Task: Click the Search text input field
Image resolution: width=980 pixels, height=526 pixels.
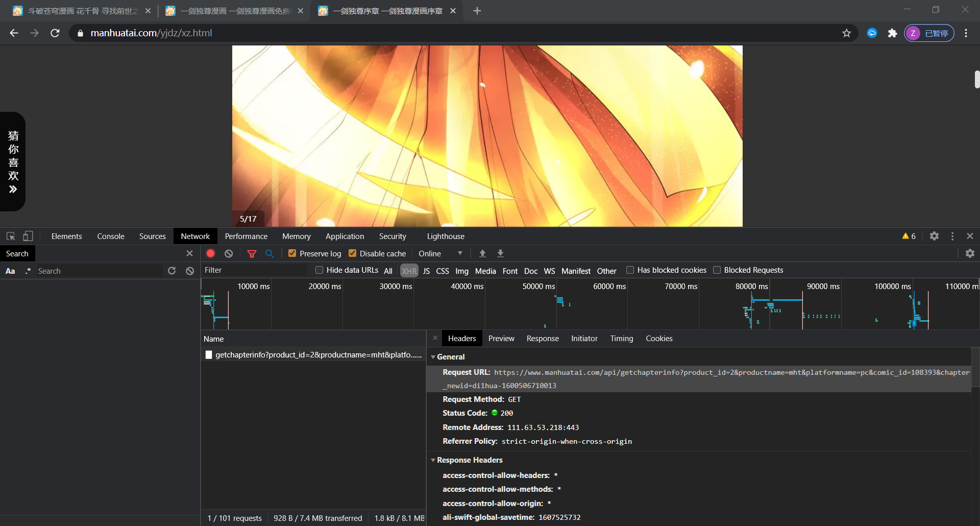Action: pyautogui.click(x=99, y=271)
